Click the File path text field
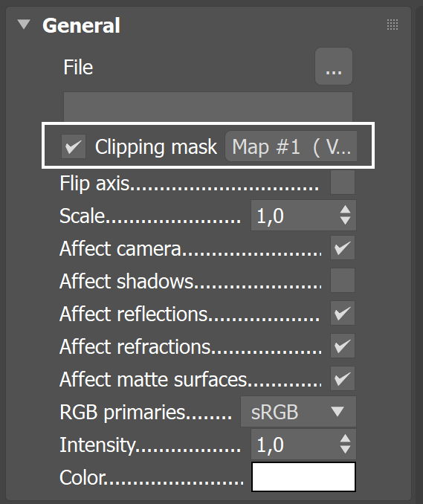This screenshot has width=423, height=504. tap(208, 107)
